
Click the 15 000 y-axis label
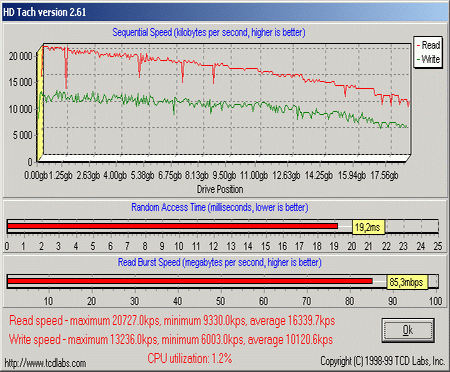click(x=20, y=82)
